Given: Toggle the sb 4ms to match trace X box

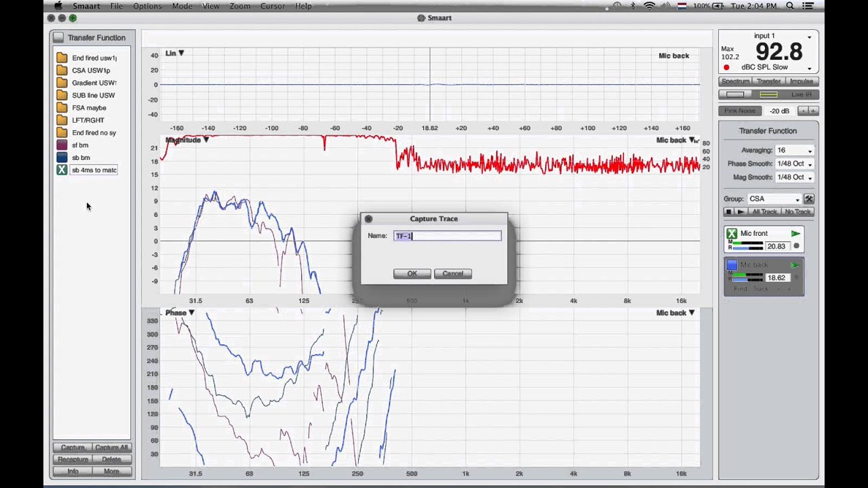Looking at the screenshot, I should pyautogui.click(x=62, y=169).
